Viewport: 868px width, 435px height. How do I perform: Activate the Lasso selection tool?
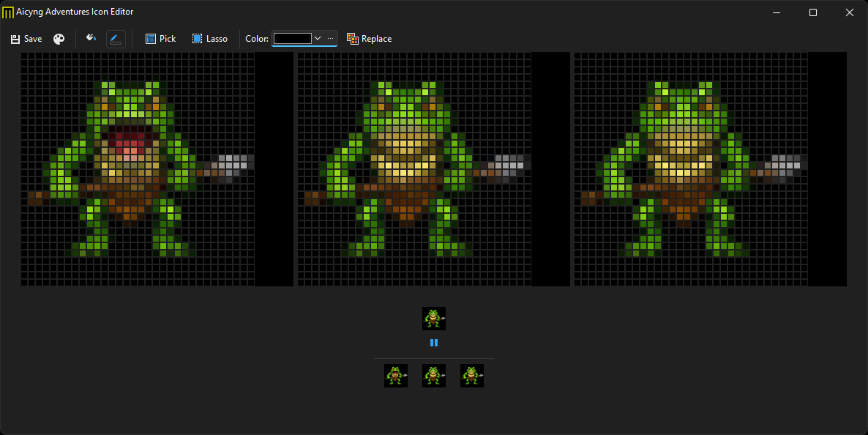pos(210,39)
